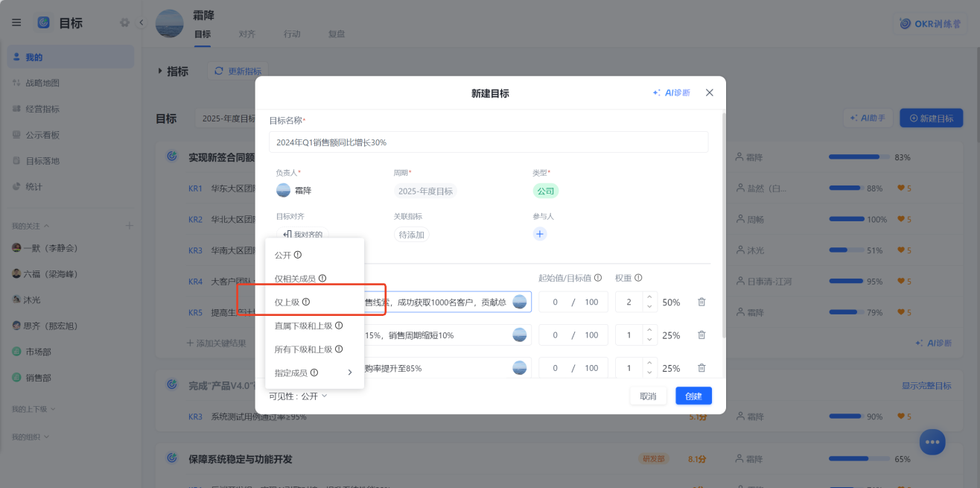Change the 公司 type tag
The image size is (980, 488).
(x=546, y=191)
